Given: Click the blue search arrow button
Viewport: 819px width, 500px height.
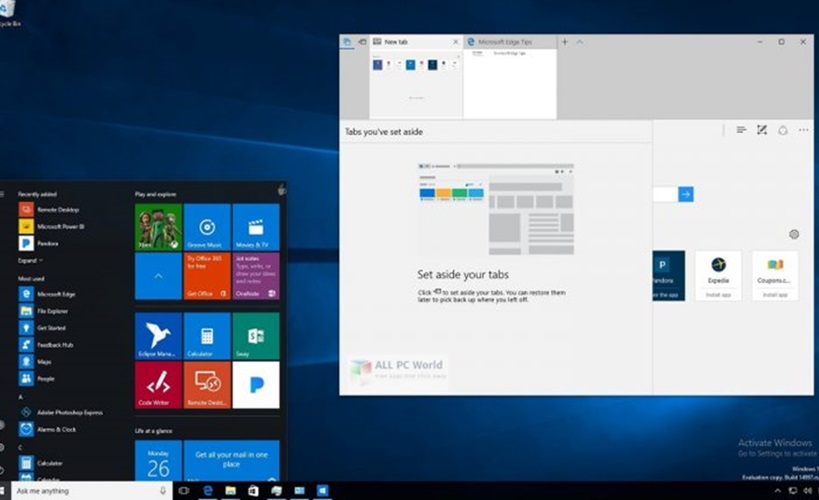Looking at the screenshot, I should pos(685,194).
